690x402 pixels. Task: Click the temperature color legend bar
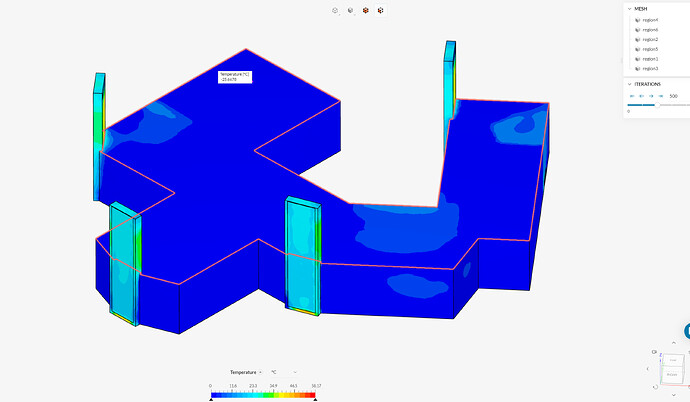click(263, 395)
